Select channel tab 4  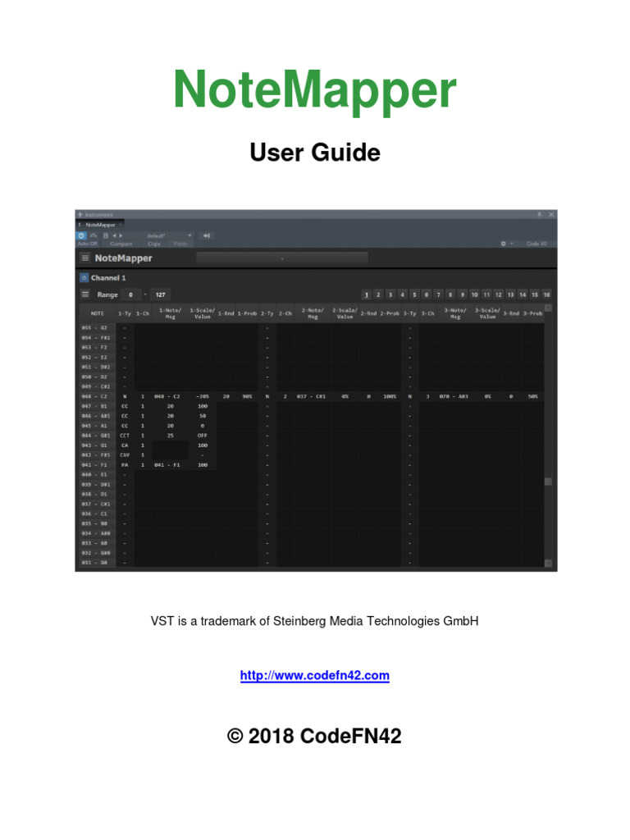tap(402, 294)
